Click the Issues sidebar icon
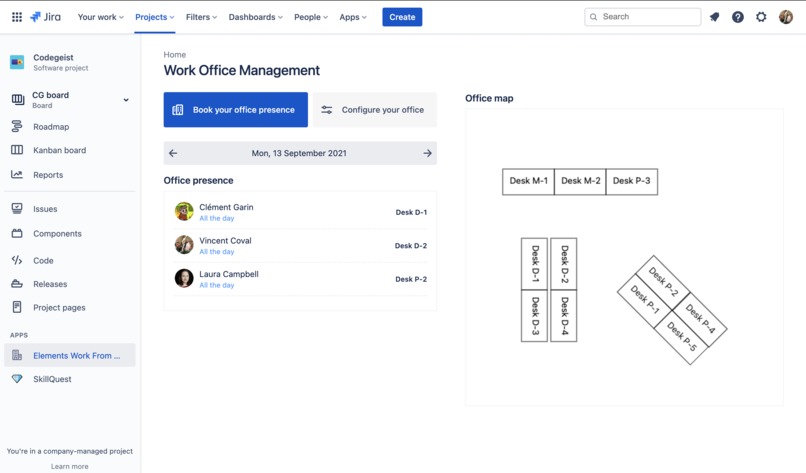The width and height of the screenshot is (806, 473). coord(17,209)
